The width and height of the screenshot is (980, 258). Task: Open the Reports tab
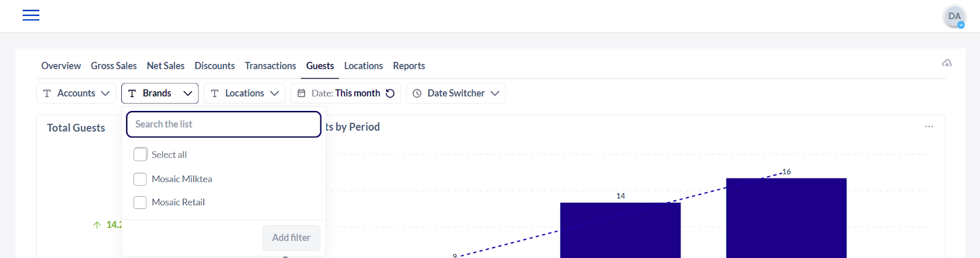tap(409, 66)
